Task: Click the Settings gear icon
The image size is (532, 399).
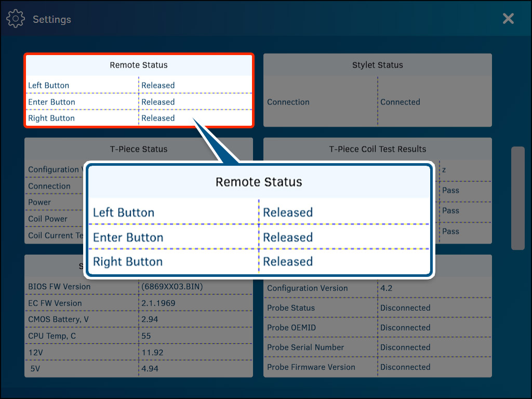Action: 16,18
